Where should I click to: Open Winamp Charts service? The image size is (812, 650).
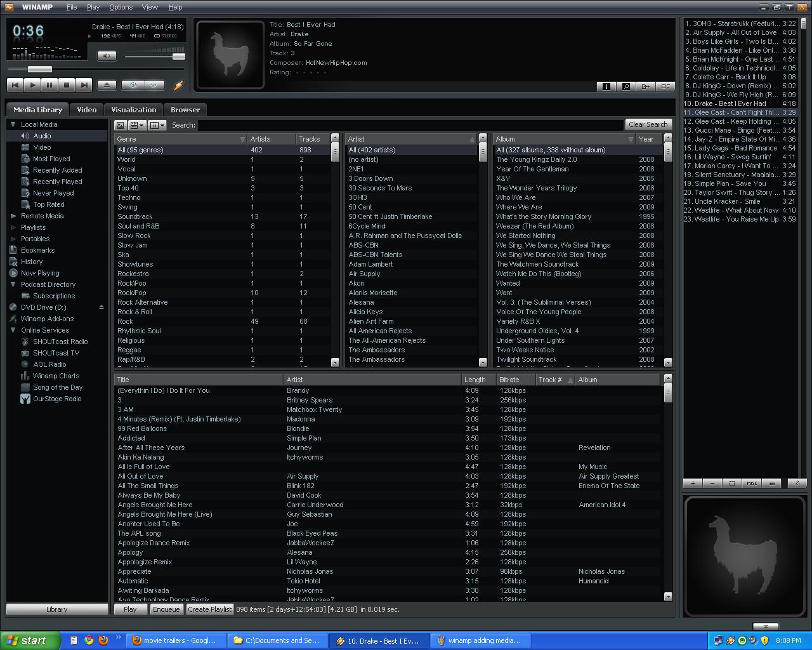click(x=56, y=376)
